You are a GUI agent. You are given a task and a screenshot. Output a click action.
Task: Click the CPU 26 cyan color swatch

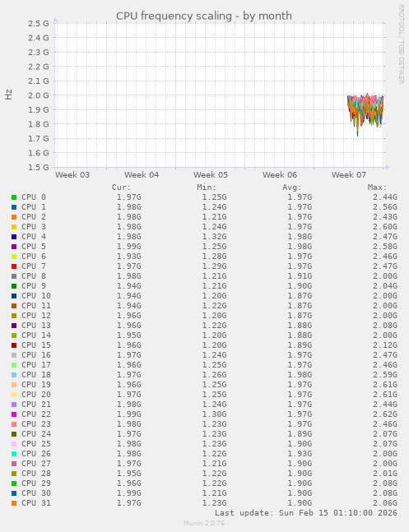point(14,454)
